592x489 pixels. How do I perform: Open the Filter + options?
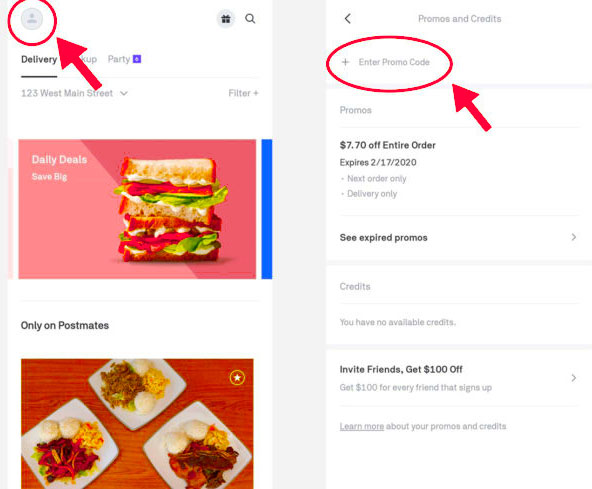click(243, 93)
